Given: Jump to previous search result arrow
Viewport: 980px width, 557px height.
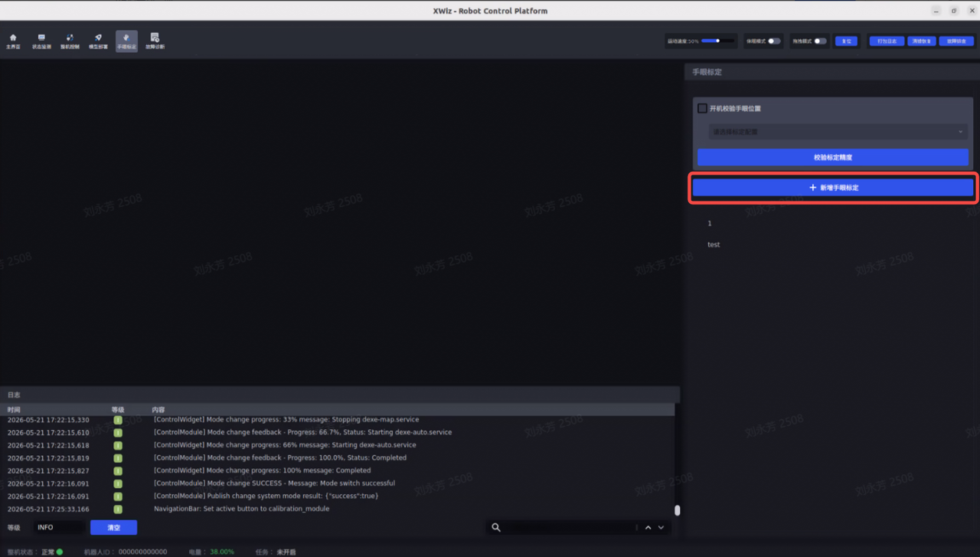Looking at the screenshot, I should pos(648,527).
